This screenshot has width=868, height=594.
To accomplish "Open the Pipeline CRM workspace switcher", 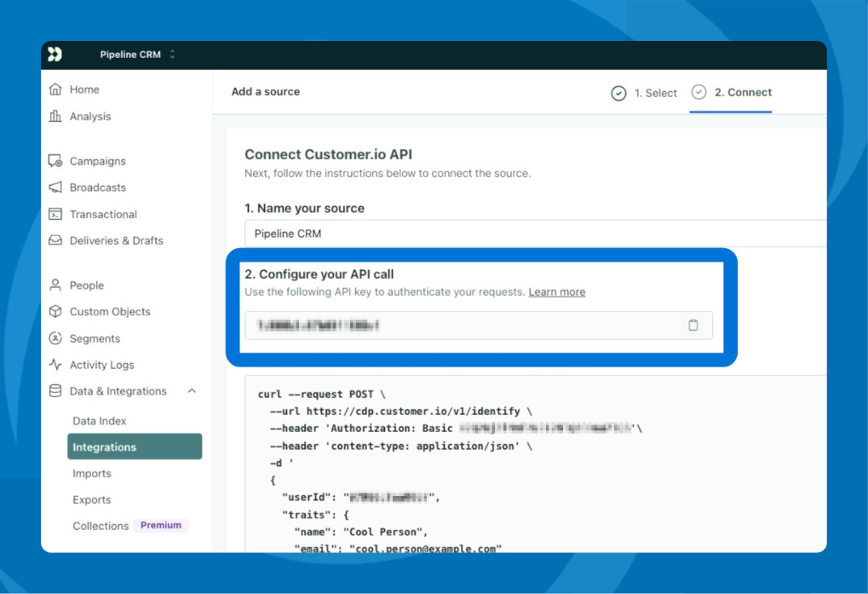I will pyautogui.click(x=137, y=55).
